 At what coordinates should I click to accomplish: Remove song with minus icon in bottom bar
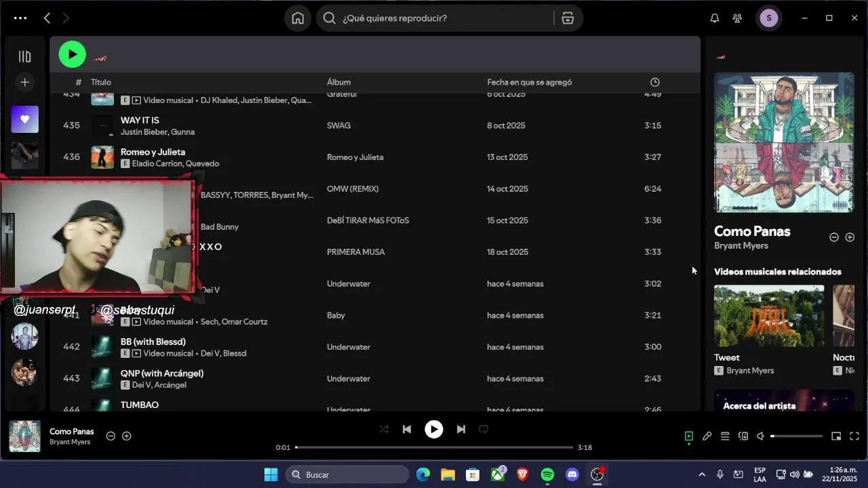(111, 436)
